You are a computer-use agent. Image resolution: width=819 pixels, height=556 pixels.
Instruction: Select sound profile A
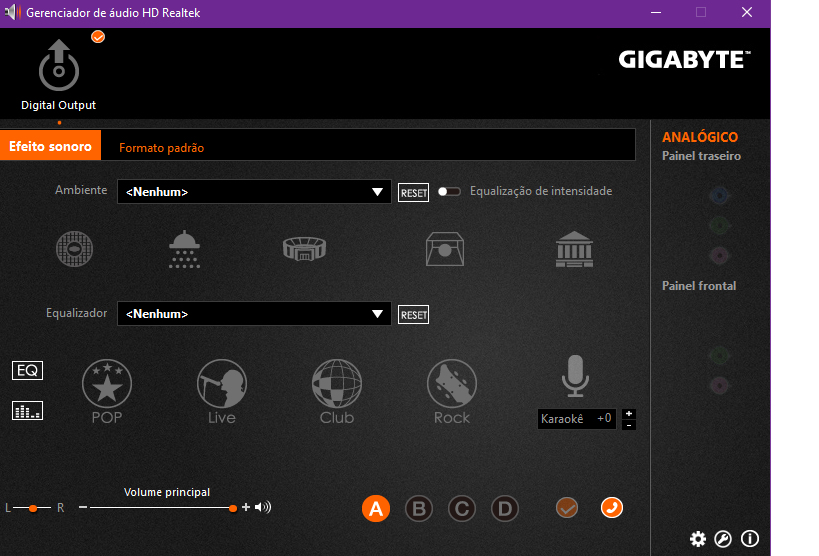(x=376, y=508)
